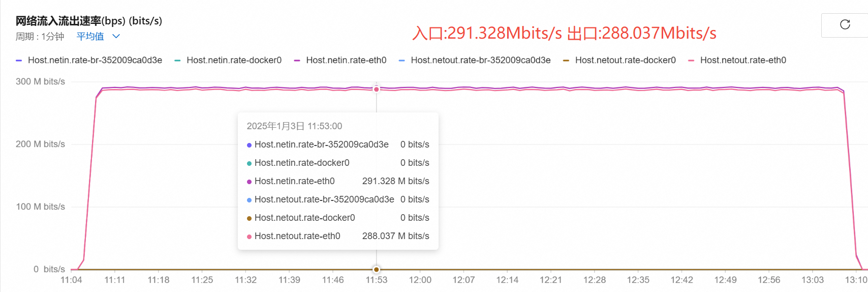Image resolution: width=868 pixels, height=292 pixels.
Task: Click the brown netout docker0 legend marker
Action: click(566, 61)
